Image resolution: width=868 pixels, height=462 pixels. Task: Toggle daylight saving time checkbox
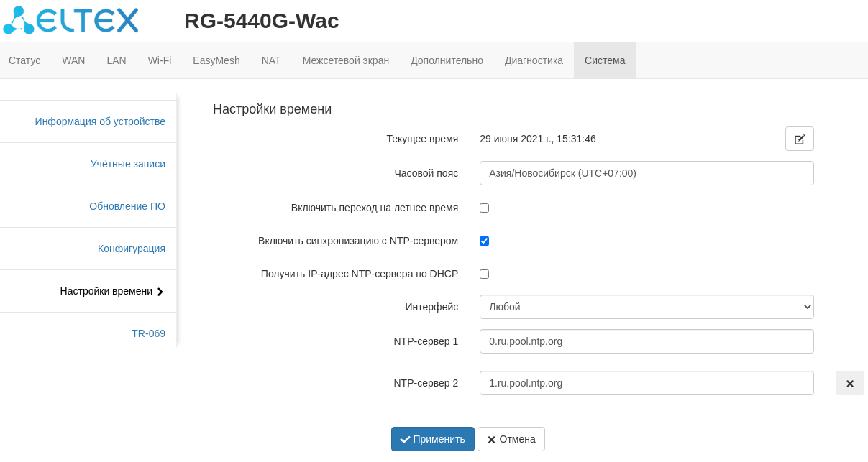(484, 208)
